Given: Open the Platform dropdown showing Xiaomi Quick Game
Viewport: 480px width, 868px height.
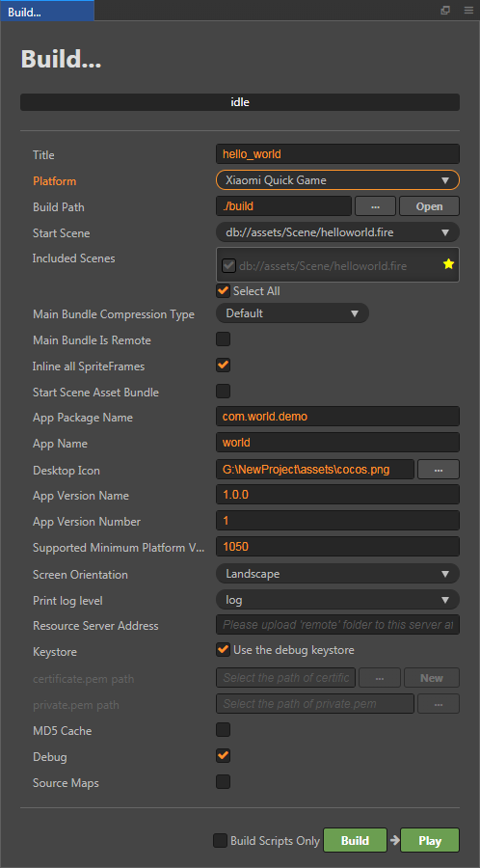Looking at the screenshot, I should pos(337,180).
